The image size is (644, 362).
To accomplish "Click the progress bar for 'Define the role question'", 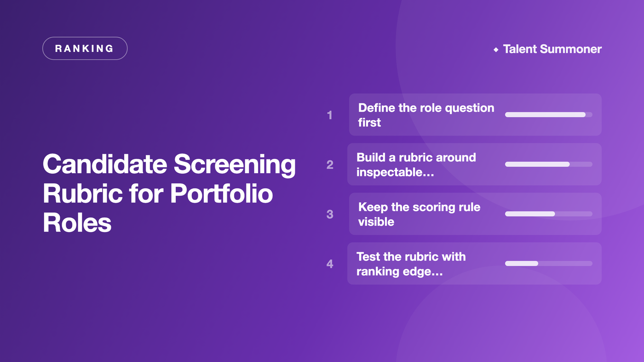I will [549, 115].
